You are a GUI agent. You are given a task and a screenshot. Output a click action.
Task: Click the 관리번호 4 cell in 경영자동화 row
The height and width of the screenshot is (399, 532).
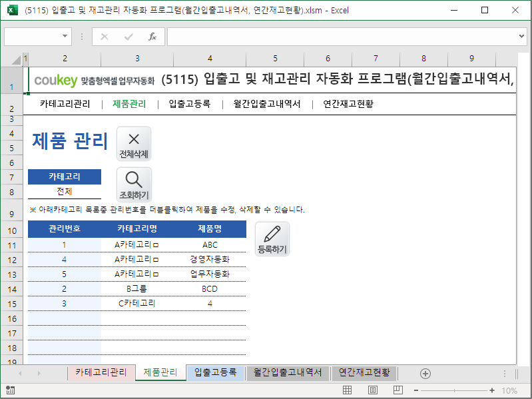click(65, 260)
